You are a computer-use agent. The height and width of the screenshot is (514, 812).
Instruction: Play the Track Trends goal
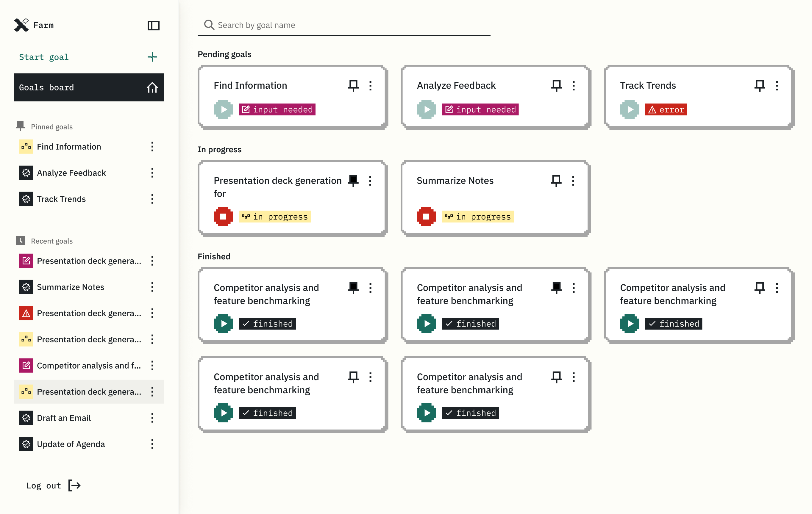pos(629,109)
